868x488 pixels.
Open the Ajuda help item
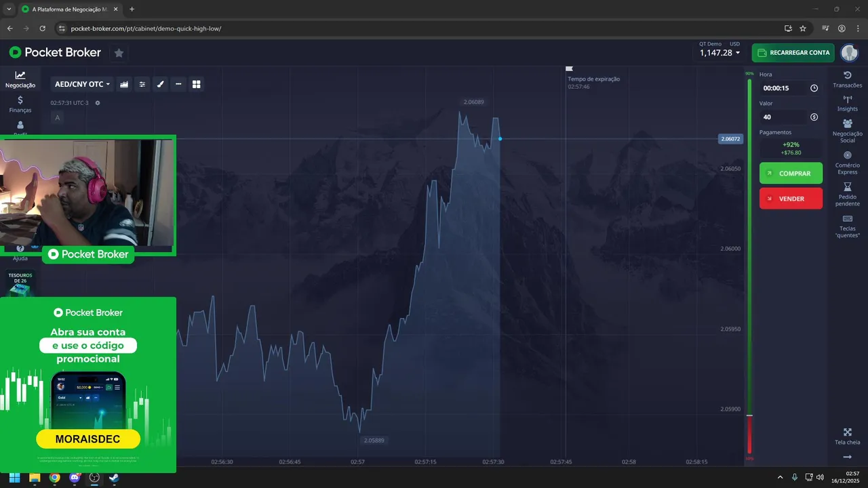[x=20, y=253]
